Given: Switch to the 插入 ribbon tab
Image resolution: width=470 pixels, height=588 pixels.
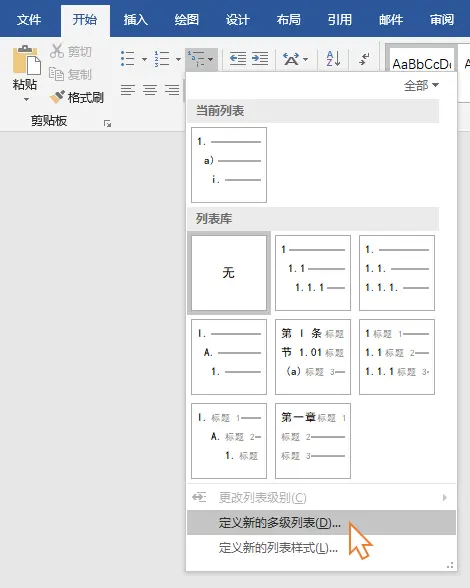Looking at the screenshot, I should pos(135,20).
